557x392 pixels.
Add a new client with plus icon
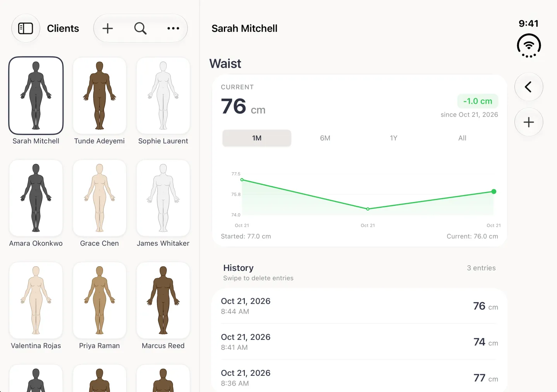(x=108, y=28)
